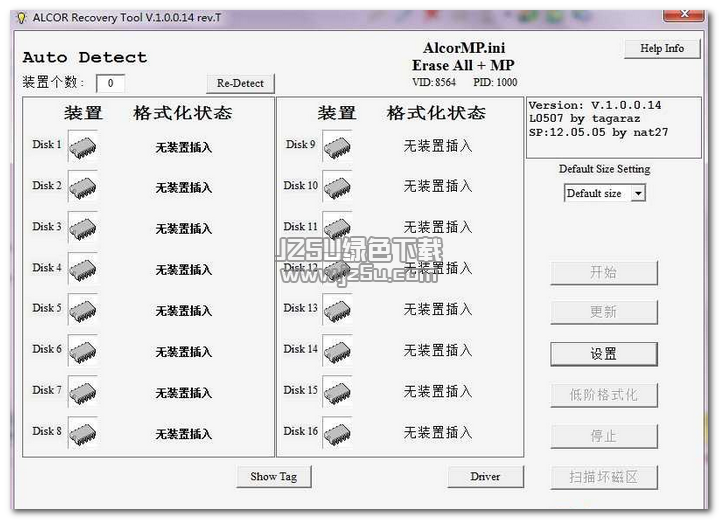Click the lightbulb app icon in title bar

pos(21,18)
